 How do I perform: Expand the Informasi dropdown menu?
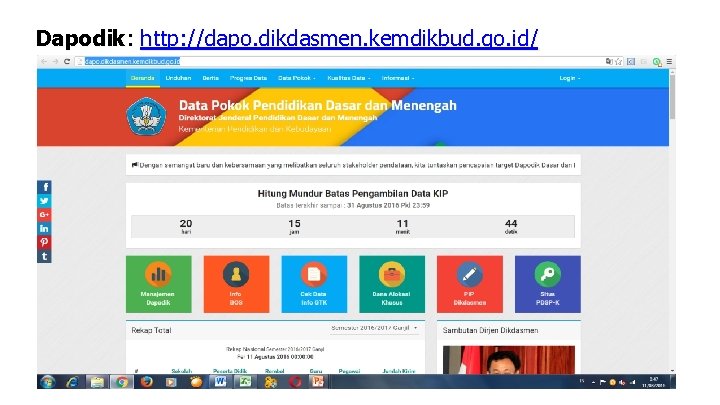[398, 78]
